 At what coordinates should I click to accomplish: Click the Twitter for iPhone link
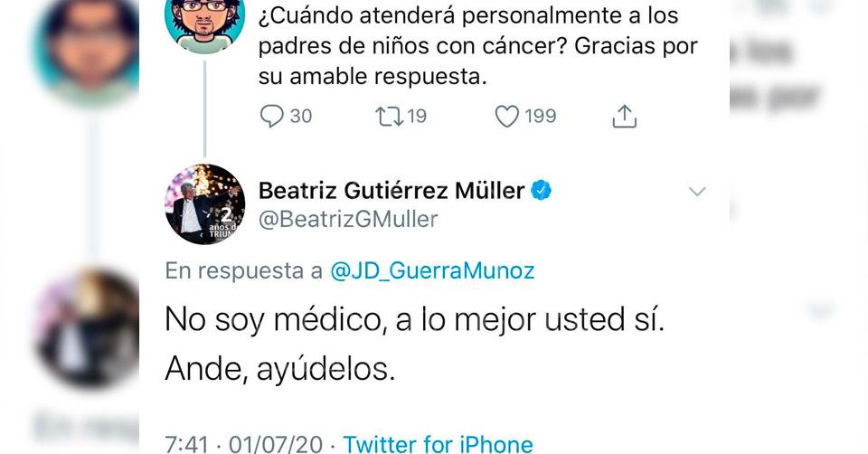pos(438,443)
